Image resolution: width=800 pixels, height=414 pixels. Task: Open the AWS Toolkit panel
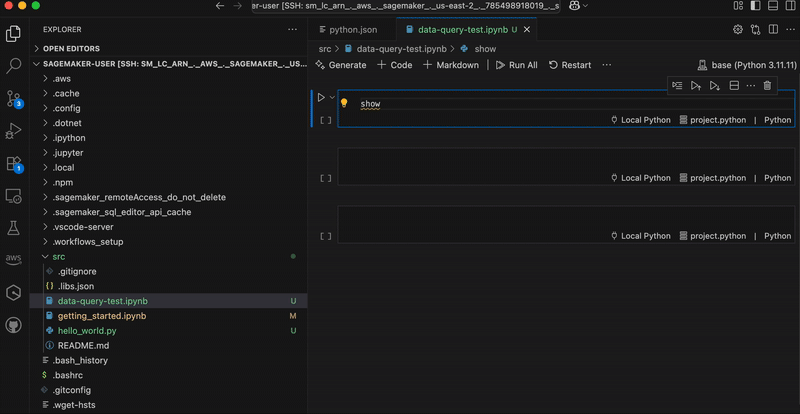(x=14, y=259)
